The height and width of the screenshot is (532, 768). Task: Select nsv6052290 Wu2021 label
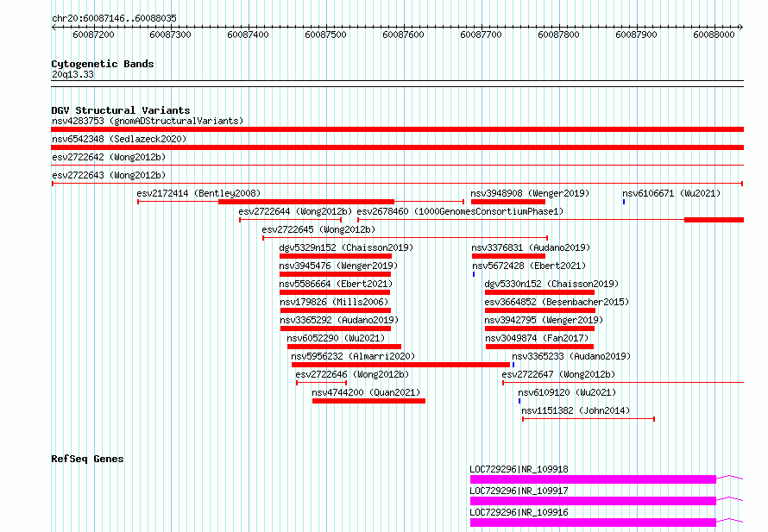pos(336,338)
